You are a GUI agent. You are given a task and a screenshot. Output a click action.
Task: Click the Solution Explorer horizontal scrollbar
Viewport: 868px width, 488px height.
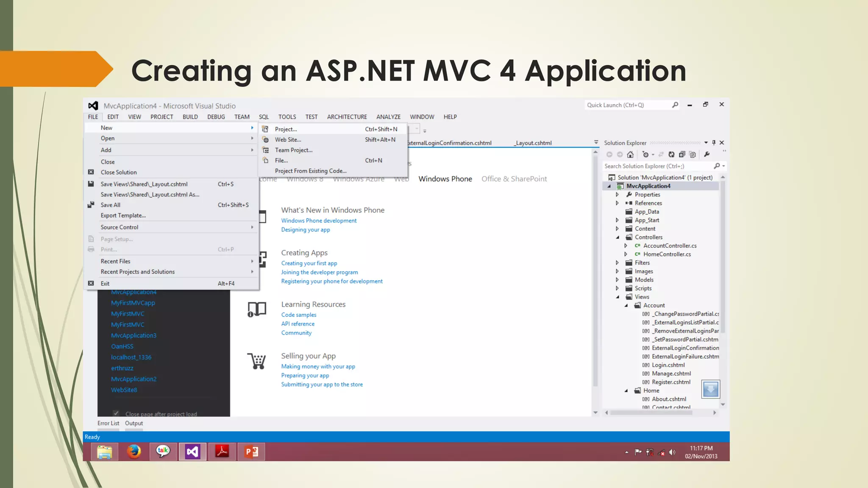[x=651, y=412]
